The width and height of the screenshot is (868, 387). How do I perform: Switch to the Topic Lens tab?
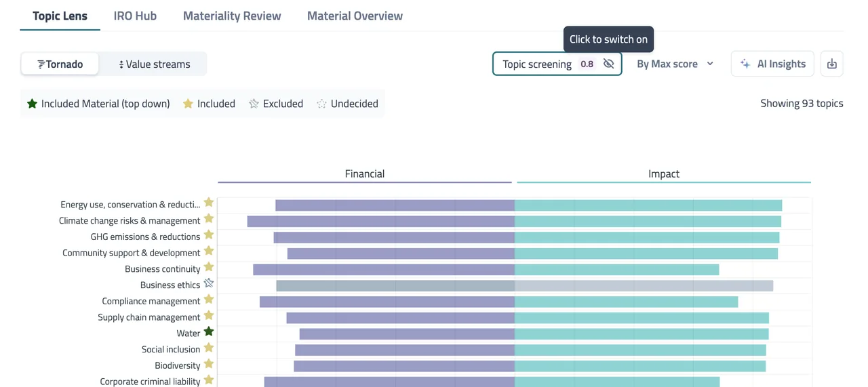pos(60,16)
